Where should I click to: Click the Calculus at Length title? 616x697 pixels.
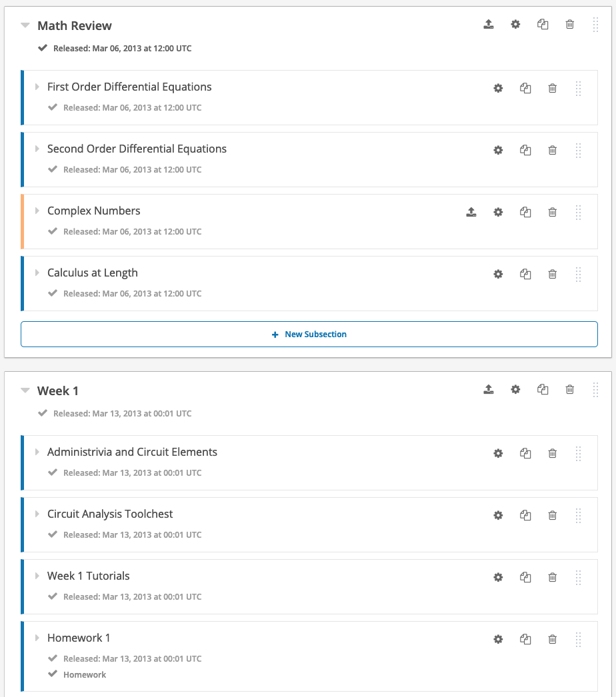(x=93, y=273)
